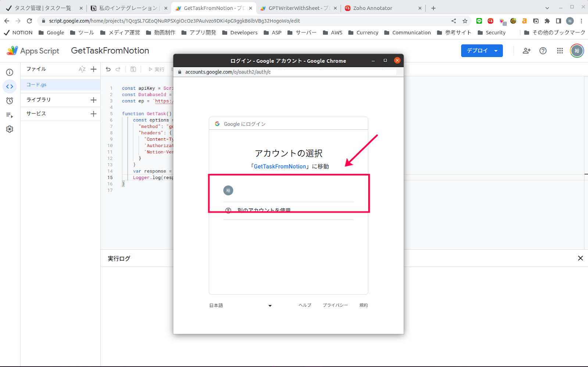Open Google account avatar in Apps Script

pos(577,51)
